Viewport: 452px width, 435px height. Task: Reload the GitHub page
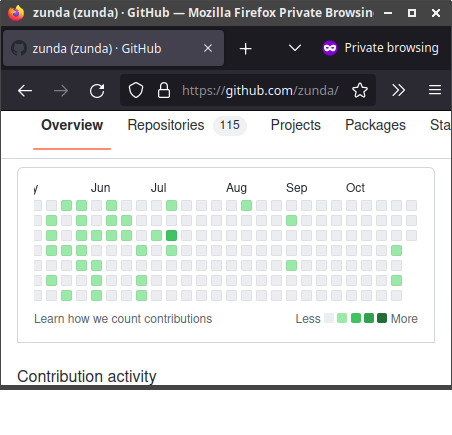tap(97, 90)
